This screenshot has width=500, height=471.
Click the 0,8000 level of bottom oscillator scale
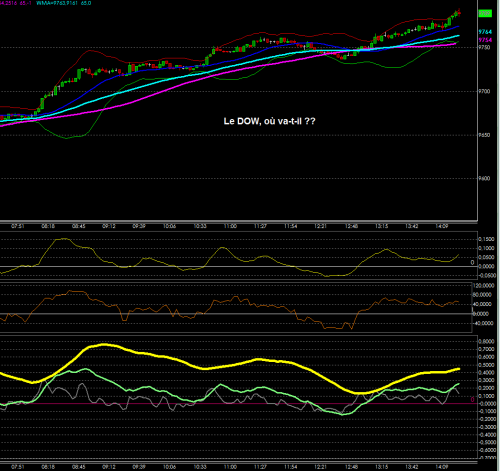point(486,341)
